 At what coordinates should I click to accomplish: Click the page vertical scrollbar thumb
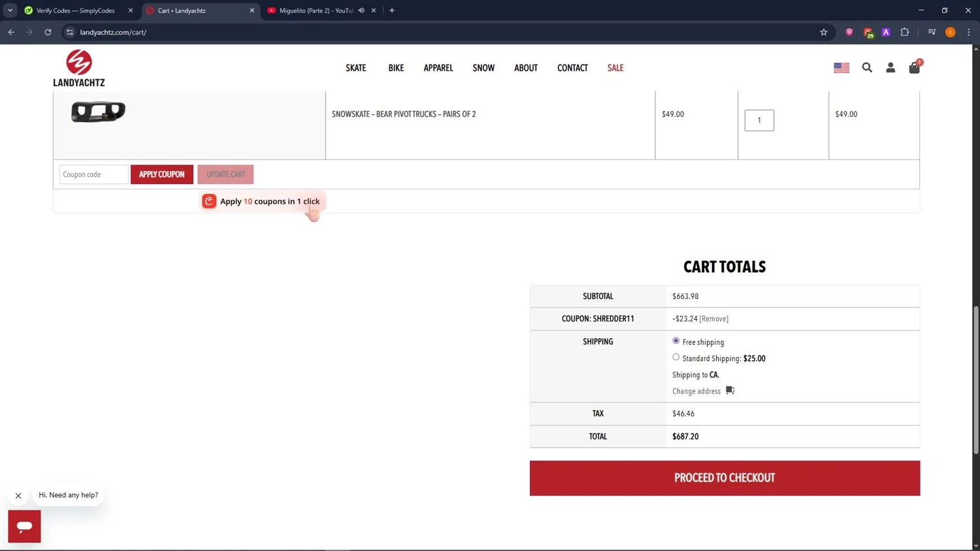pyautogui.click(x=975, y=379)
